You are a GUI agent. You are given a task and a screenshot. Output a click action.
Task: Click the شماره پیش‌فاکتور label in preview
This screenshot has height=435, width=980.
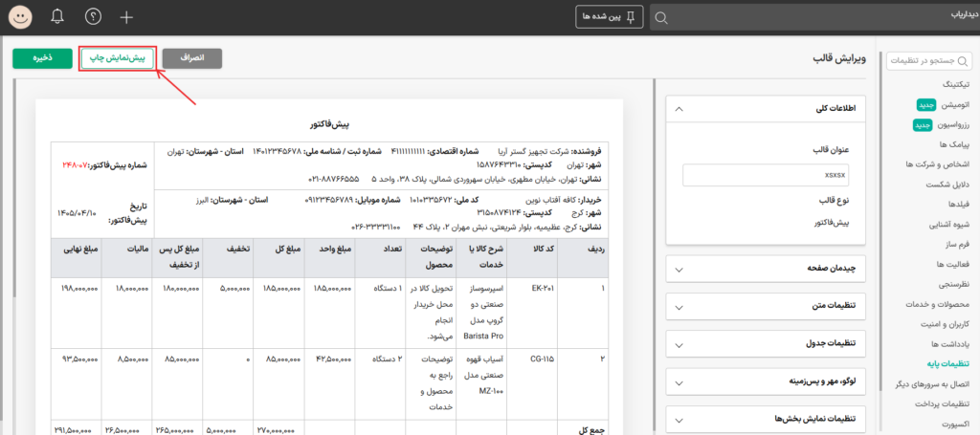click(x=119, y=165)
